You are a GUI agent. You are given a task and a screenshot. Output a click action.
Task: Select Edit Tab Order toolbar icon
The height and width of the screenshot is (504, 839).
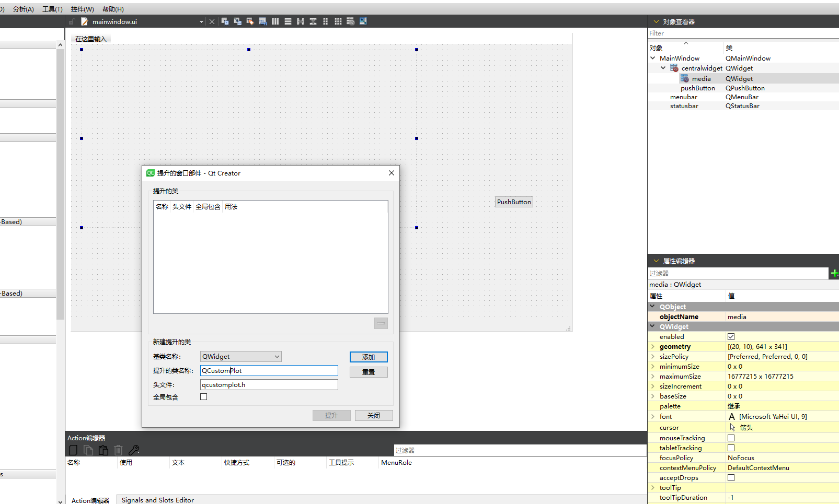click(262, 21)
